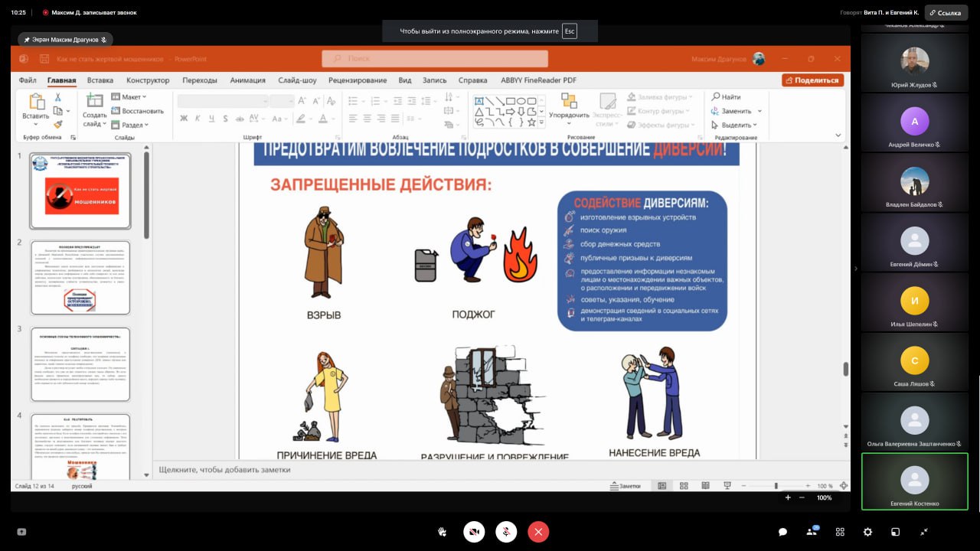Toggle the camera on
Viewport: 980px width, 551px height.
474,532
